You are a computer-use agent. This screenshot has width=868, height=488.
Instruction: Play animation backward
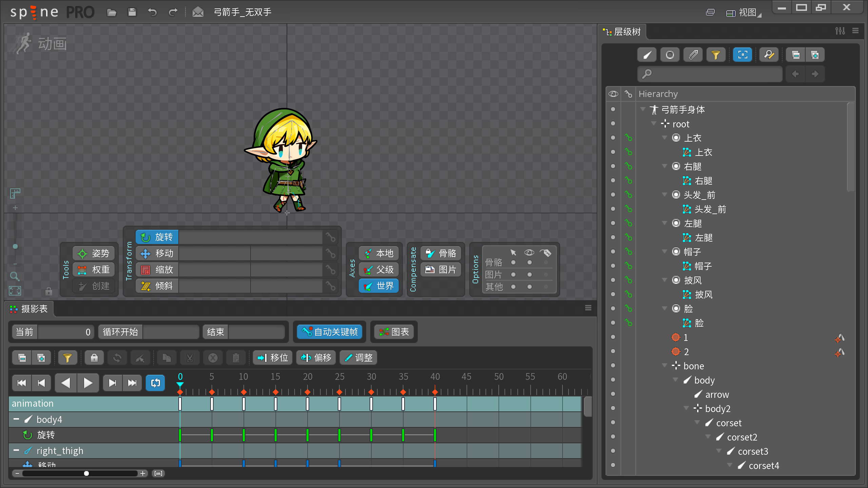pos(66,383)
